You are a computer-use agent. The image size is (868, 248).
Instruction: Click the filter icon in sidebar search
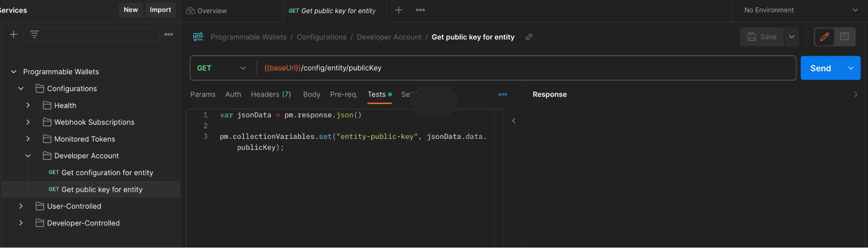pyautogui.click(x=35, y=34)
